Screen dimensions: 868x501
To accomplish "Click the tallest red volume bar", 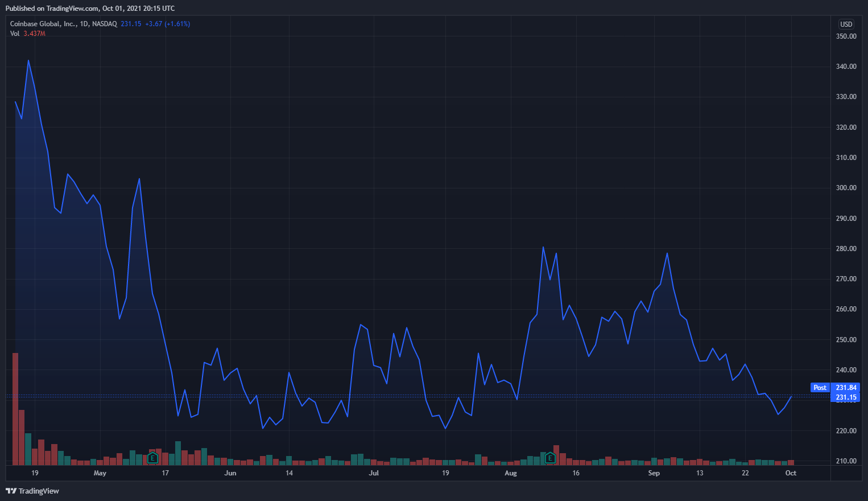I will pyautogui.click(x=15, y=409).
